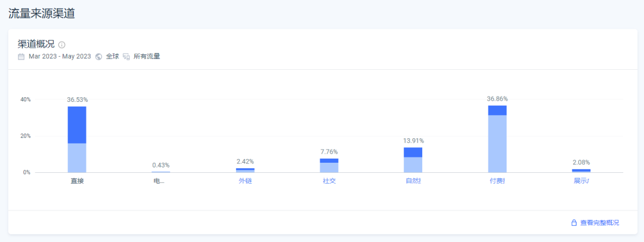Image resolution: width=644 pixels, height=242 pixels.
Task: Open the 查看完整概况 link
Action: point(595,223)
